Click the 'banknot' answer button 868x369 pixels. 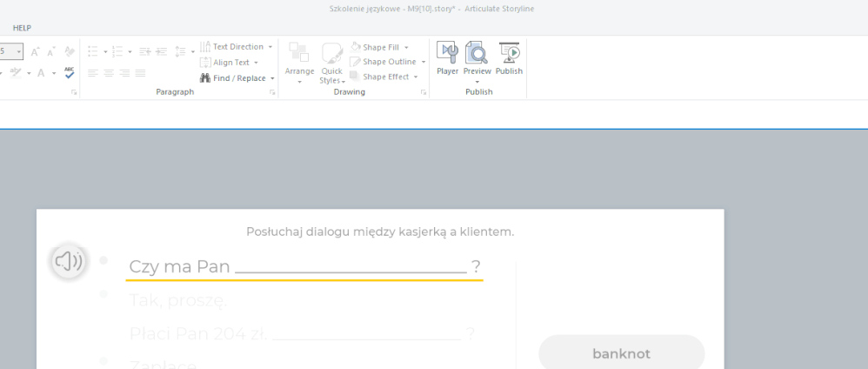coord(621,353)
